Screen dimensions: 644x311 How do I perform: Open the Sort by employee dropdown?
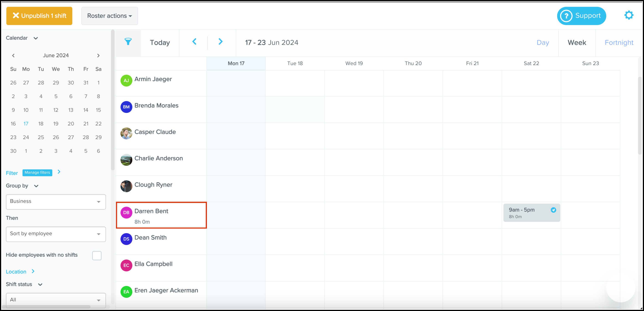pos(56,234)
